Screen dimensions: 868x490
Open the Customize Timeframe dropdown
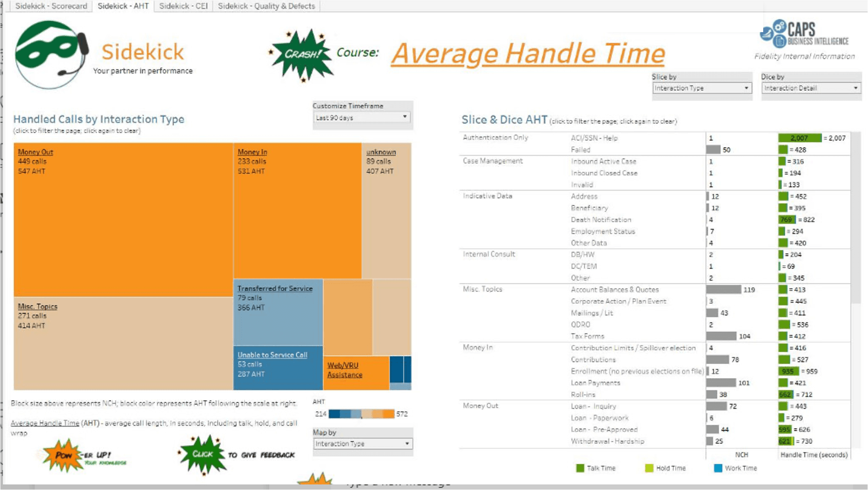tap(362, 117)
